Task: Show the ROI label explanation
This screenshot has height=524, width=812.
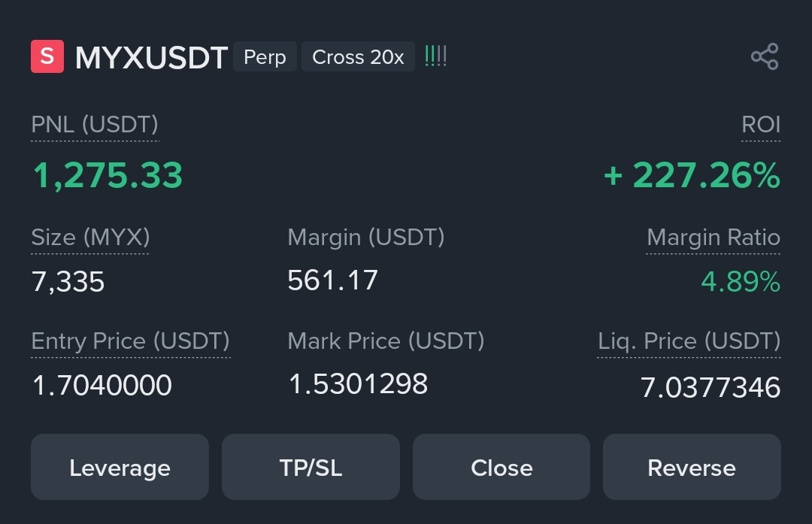Action: pyautogui.click(x=761, y=125)
